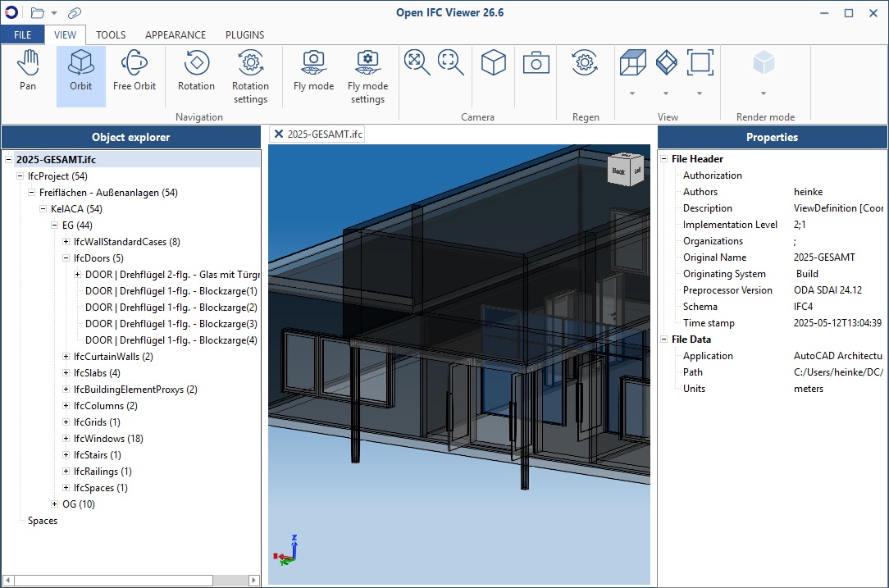
Task: Click the Regen gear icon
Action: (585, 62)
